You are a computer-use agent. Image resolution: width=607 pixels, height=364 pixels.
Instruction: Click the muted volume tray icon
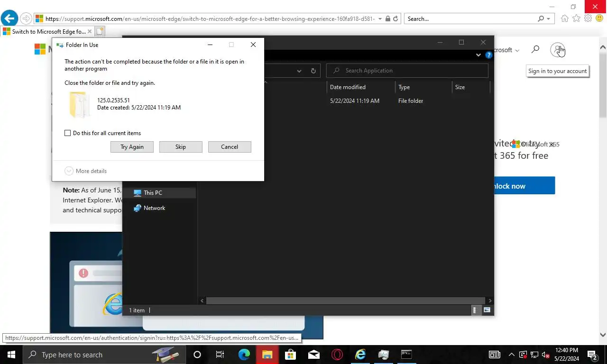click(545, 355)
